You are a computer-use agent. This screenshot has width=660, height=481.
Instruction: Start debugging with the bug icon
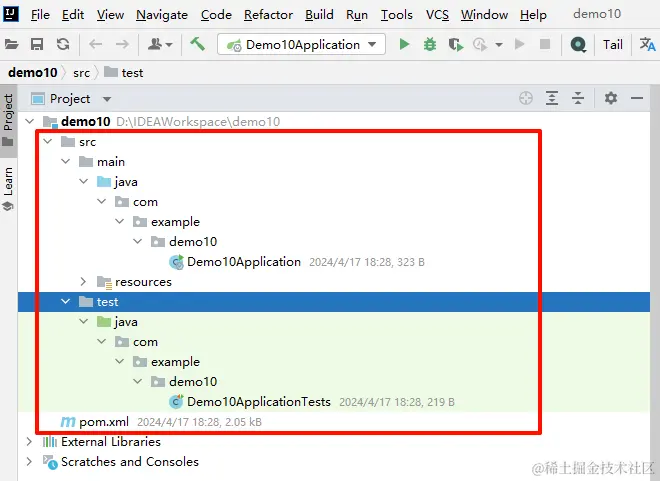click(x=430, y=44)
